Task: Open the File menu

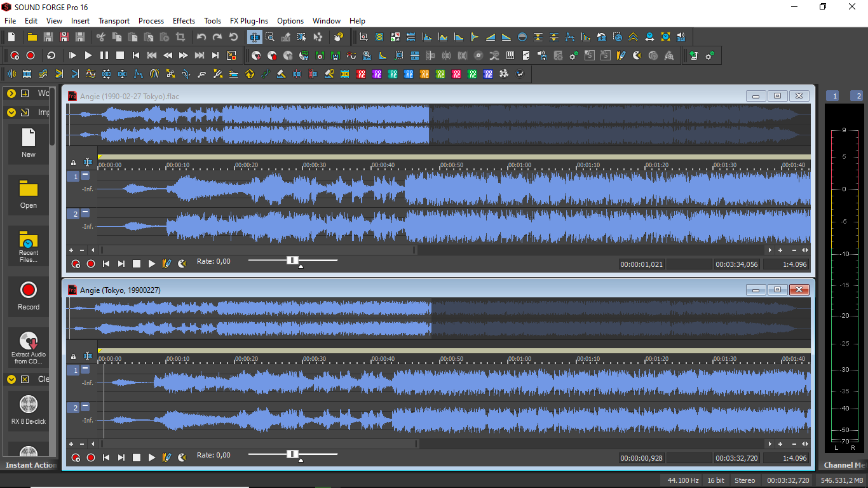Action: (10, 21)
